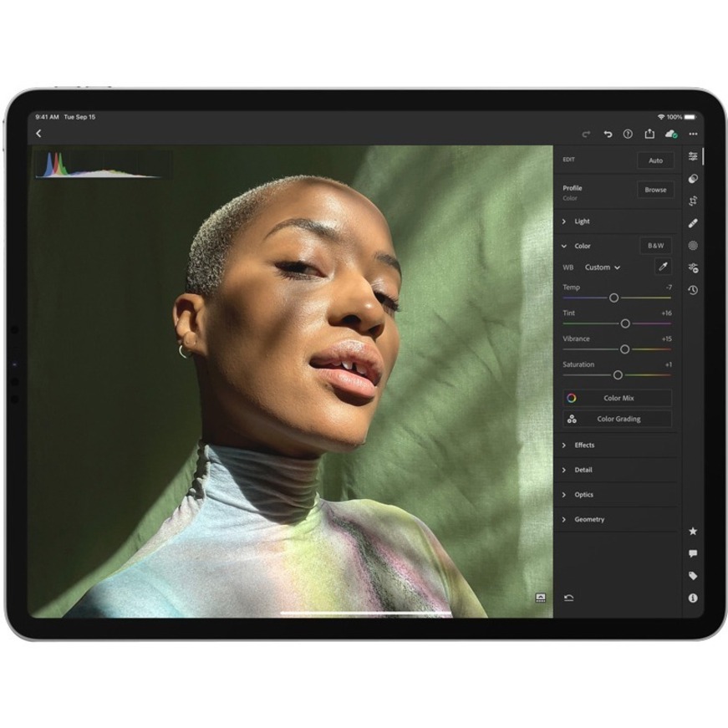This screenshot has height=728, width=728.
Task: Open the keywords tag icon
Action: (x=693, y=576)
